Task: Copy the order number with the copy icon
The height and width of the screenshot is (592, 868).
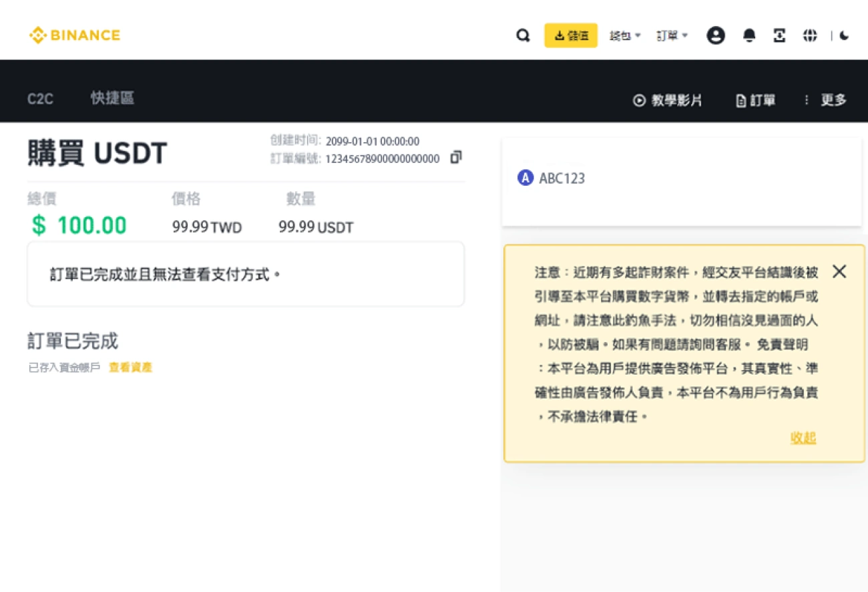Action: point(456,158)
